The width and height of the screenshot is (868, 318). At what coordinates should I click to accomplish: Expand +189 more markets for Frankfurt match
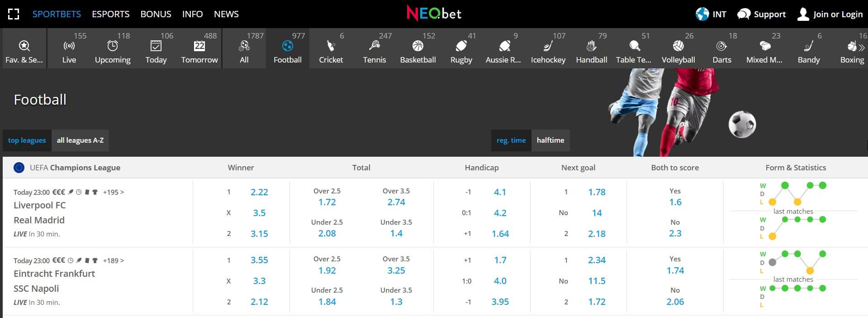coord(114,260)
